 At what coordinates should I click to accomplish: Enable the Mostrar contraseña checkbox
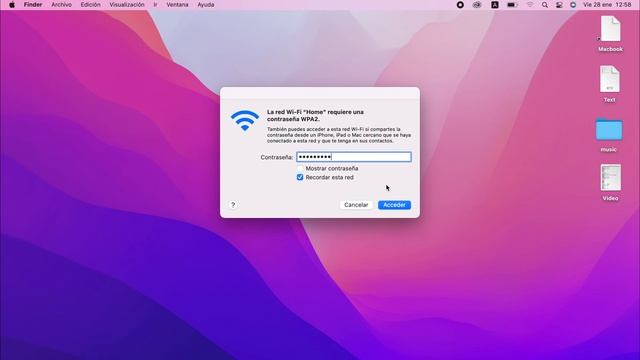click(x=300, y=168)
